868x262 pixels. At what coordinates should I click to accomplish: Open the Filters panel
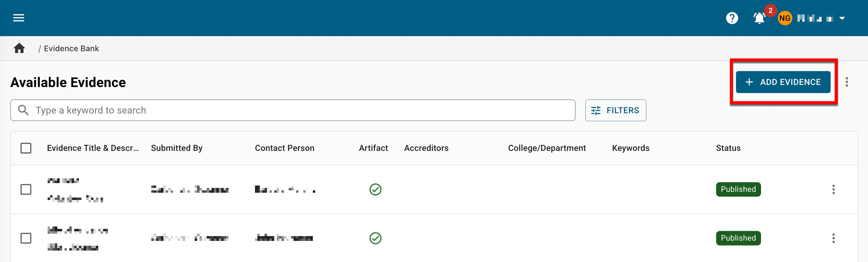tap(615, 110)
